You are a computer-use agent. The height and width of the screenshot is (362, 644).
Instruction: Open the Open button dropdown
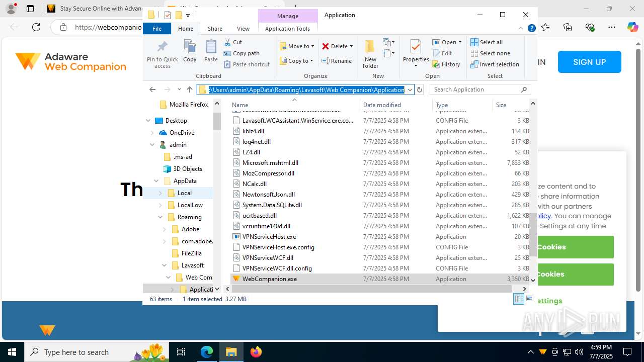point(459,42)
